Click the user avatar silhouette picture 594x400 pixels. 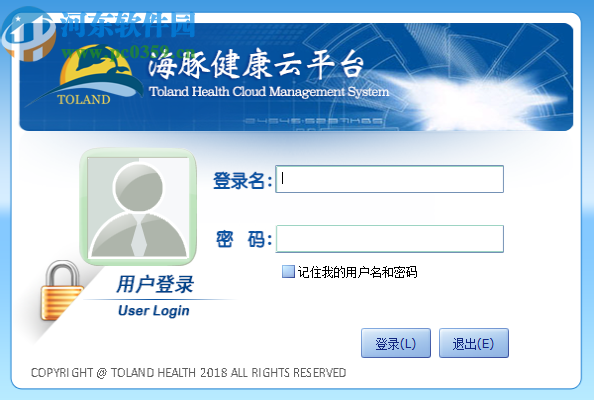click(138, 207)
